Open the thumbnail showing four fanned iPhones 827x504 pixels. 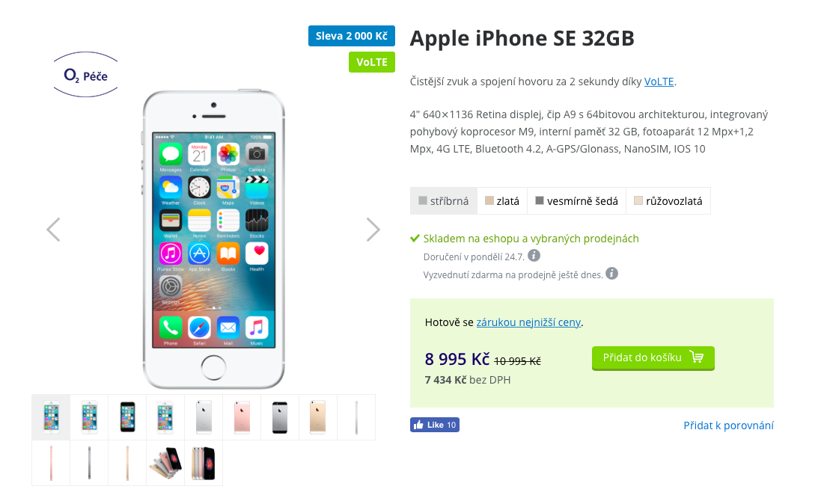[x=165, y=463]
